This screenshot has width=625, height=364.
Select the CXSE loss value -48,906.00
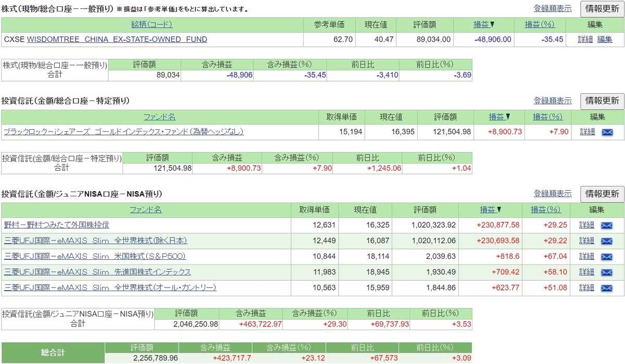[493, 39]
